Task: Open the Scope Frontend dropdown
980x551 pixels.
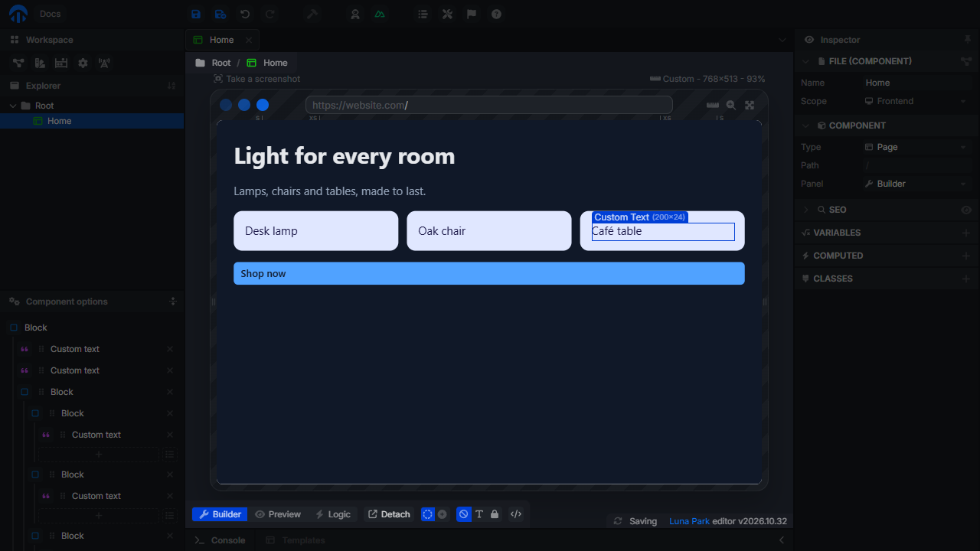Action: click(916, 101)
